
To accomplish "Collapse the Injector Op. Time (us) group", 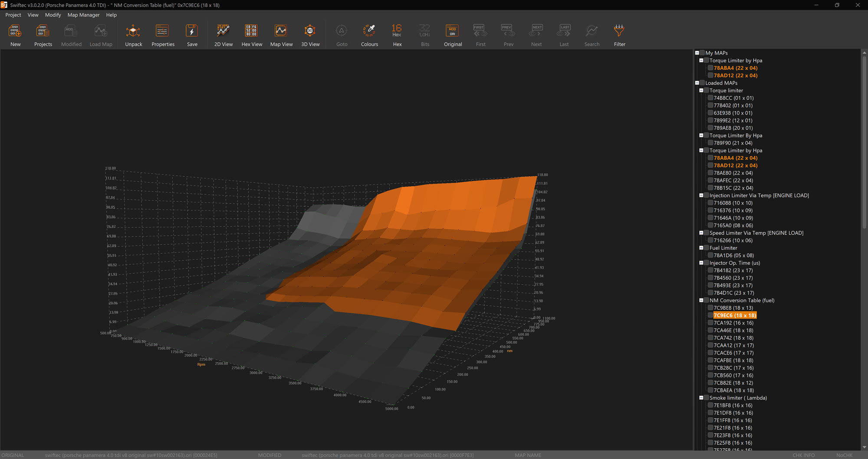I will click(701, 263).
